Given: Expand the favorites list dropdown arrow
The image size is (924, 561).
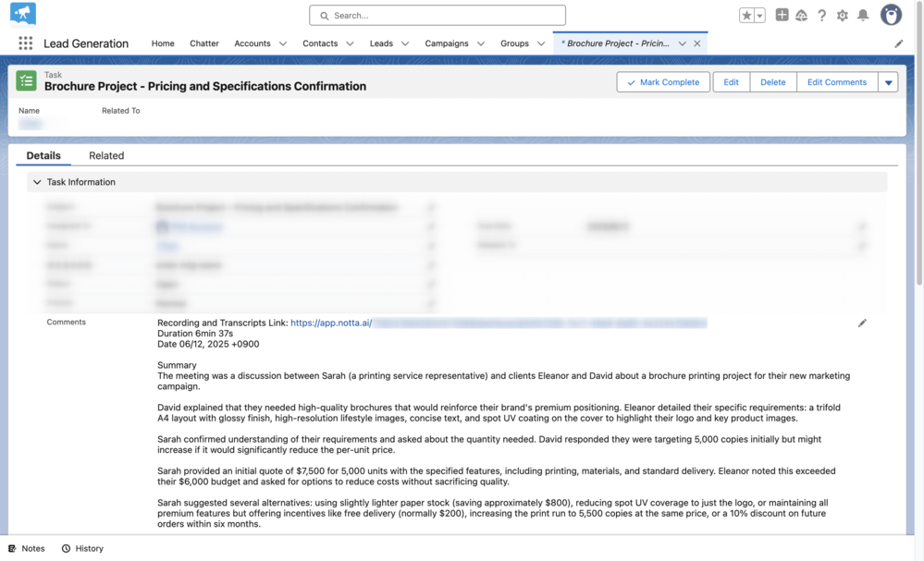Looking at the screenshot, I should (759, 16).
